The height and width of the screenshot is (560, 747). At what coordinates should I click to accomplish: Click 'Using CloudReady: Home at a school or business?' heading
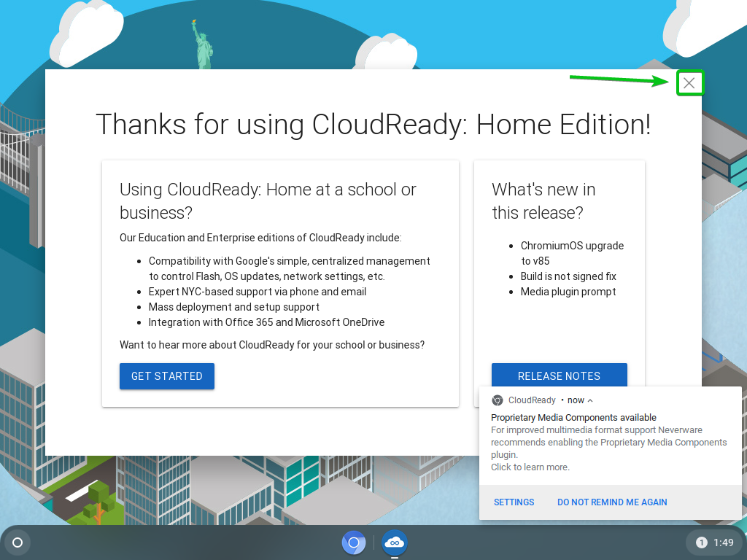(268, 201)
